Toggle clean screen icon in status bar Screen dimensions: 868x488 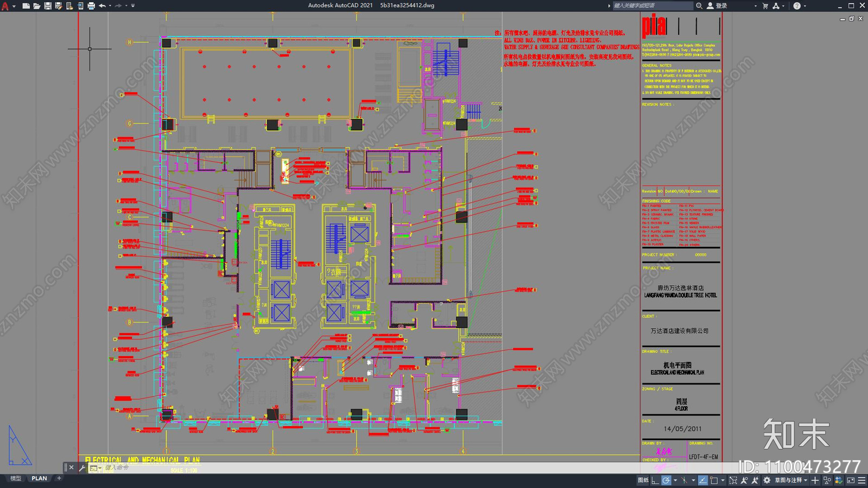[x=851, y=480]
